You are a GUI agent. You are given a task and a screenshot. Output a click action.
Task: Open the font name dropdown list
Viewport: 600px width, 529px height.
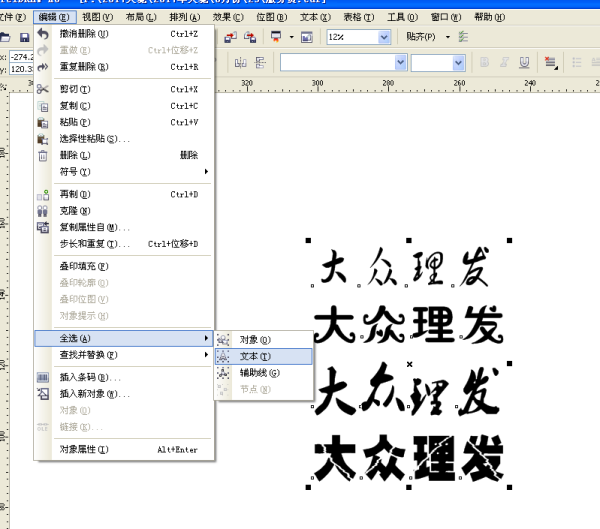[400, 62]
